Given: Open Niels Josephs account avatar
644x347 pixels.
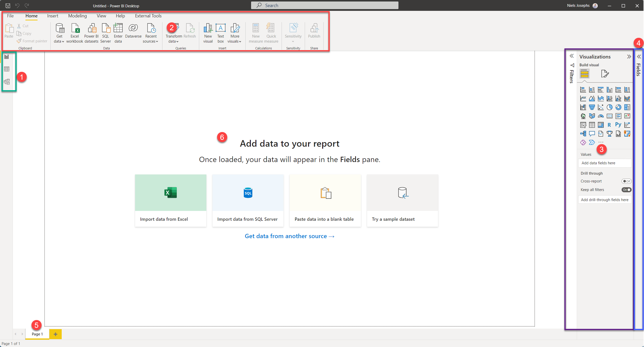Looking at the screenshot, I should coord(595,6).
